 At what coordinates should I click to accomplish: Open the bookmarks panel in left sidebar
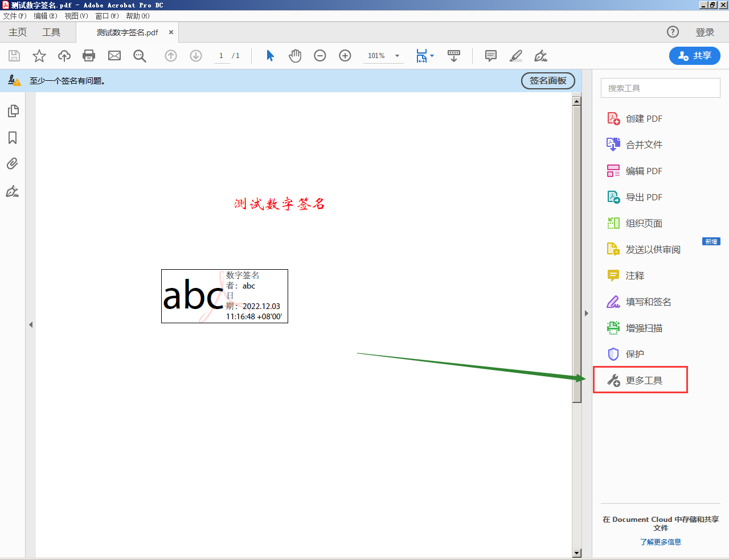tap(13, 138)
